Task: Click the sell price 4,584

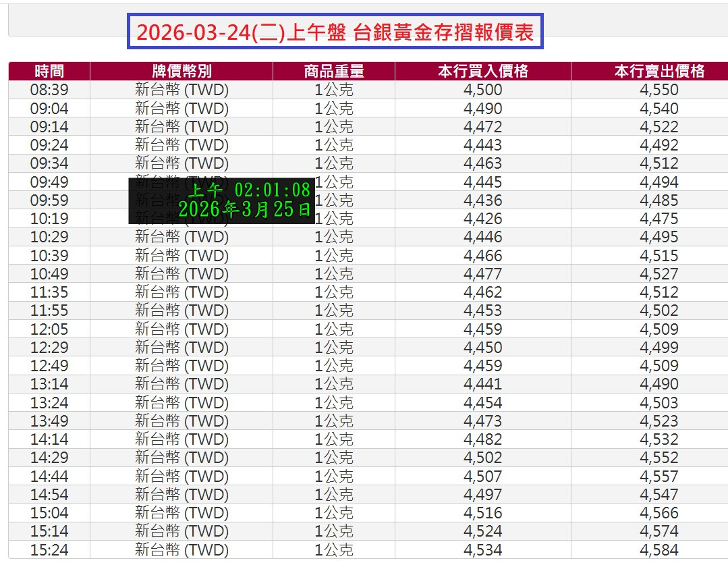Action: (659, 549)
